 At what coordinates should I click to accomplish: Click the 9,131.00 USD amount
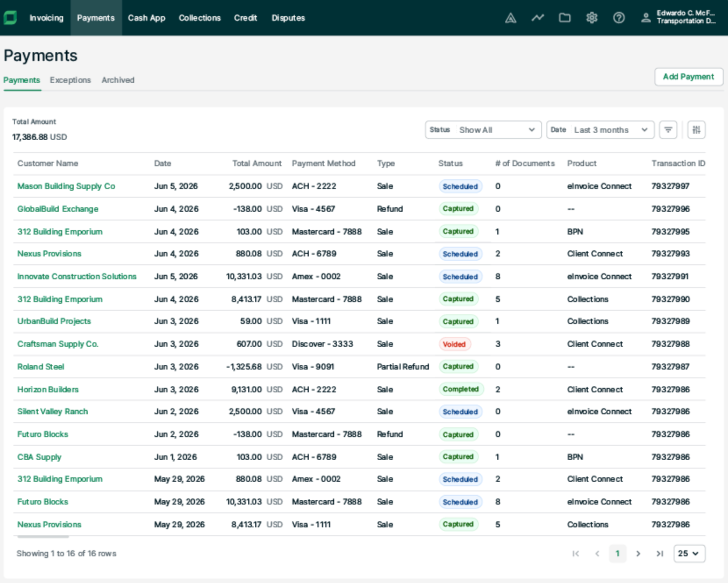[x=257, y=390]
